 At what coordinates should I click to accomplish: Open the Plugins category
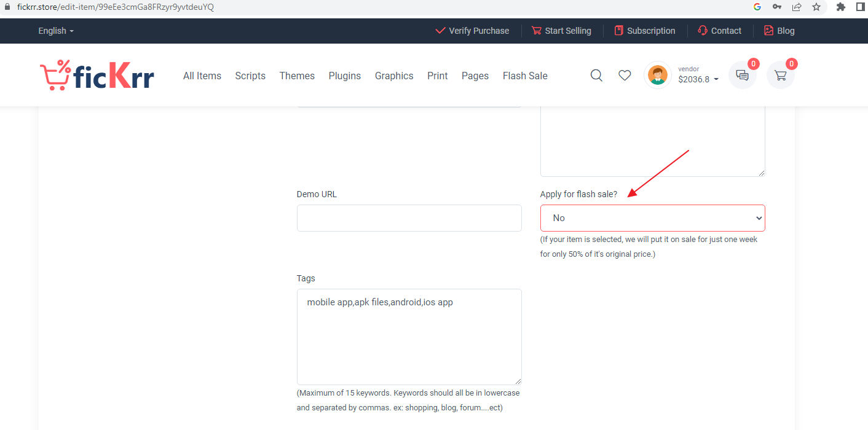pos(345,76)
